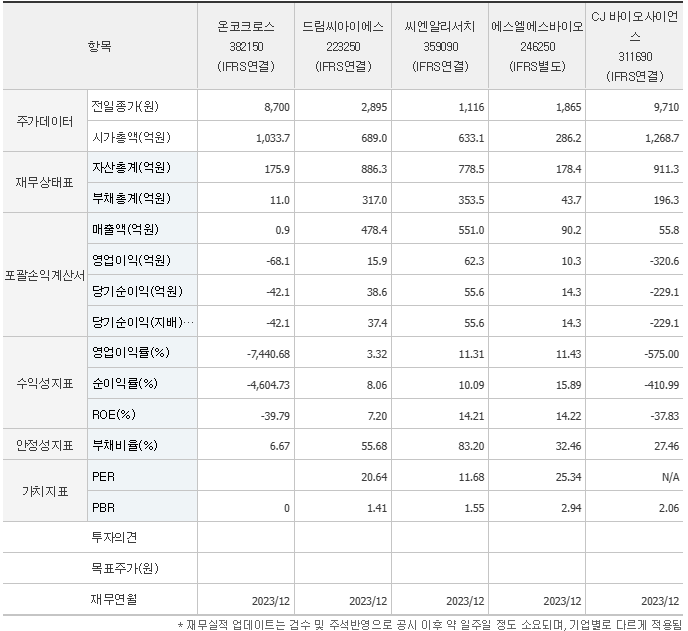Click the 재무연월 row label
688x631 pixels.
click(x=114, y=599)
